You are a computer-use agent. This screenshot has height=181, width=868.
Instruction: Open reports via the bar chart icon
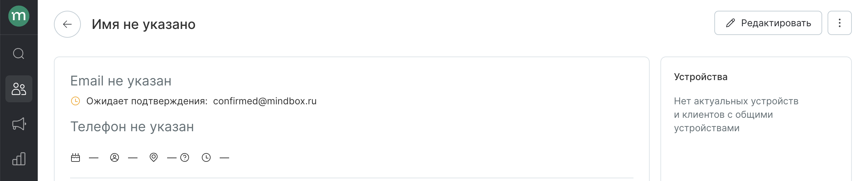pos(19,159)
